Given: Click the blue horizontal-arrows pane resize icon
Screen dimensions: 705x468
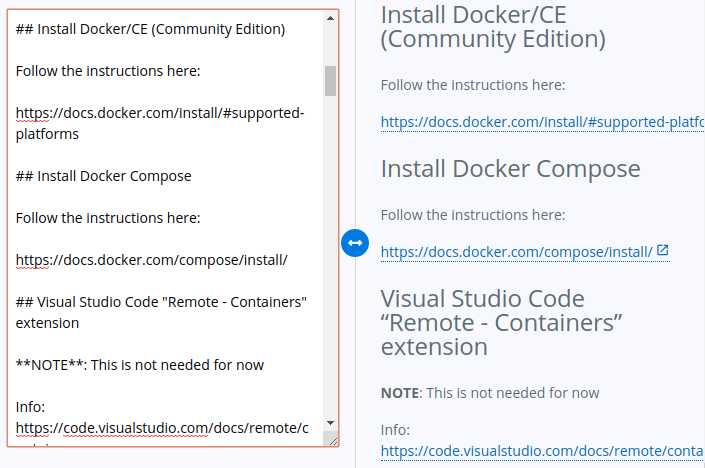Looking at the screenshot, I should pos(355,242).
